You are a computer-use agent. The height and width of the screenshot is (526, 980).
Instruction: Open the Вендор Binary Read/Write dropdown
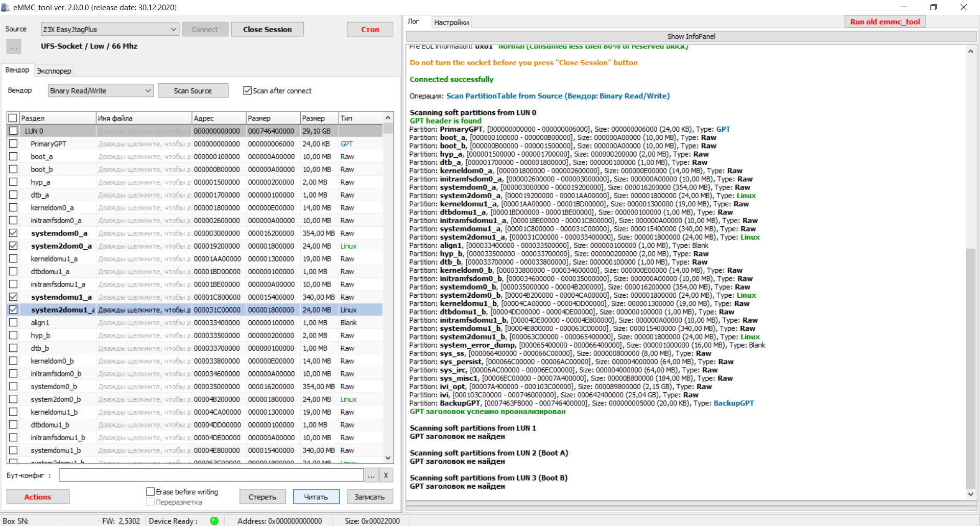click(x=101, y=90)
